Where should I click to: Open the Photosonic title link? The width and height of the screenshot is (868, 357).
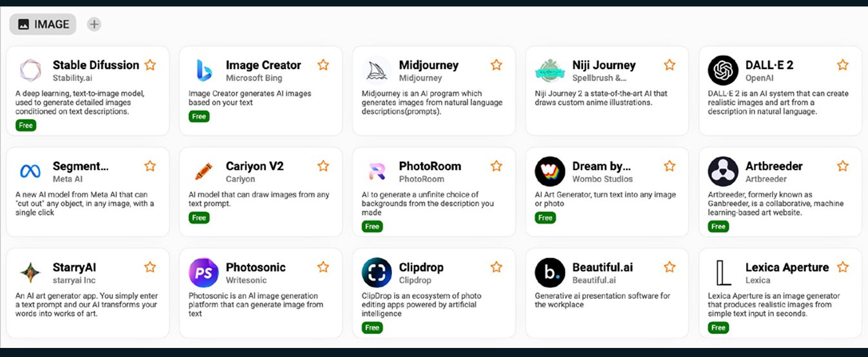coord(255,267)
